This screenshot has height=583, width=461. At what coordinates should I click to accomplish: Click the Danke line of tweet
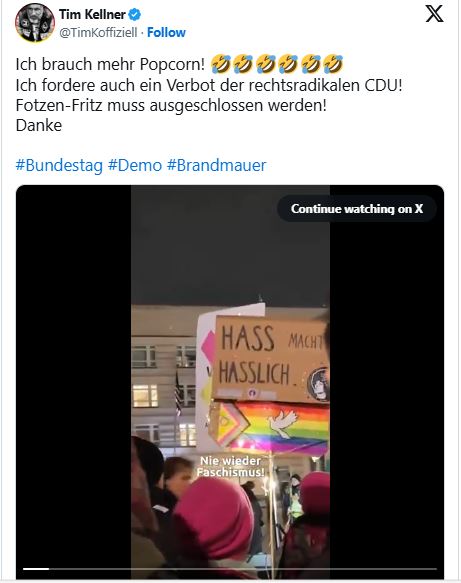[x=39, y=125]
